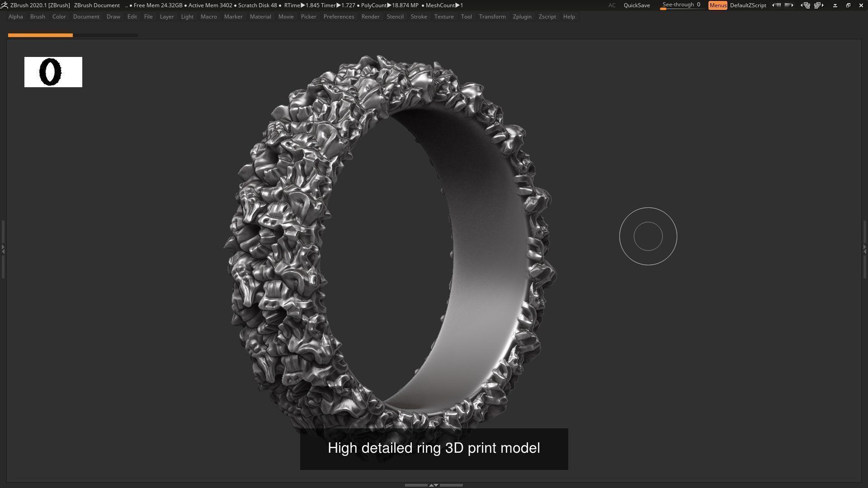Viewport: 868px width, 488px height.
Task: Click the QuickSave button
Action: (x=637, y=5)
